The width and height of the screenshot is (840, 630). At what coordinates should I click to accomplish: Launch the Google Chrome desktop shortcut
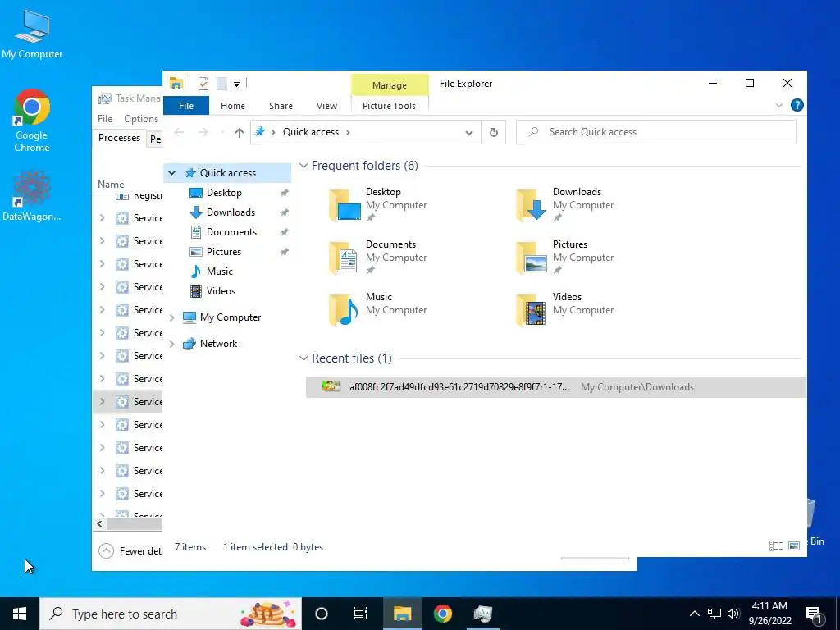click(x=32, y=120)
